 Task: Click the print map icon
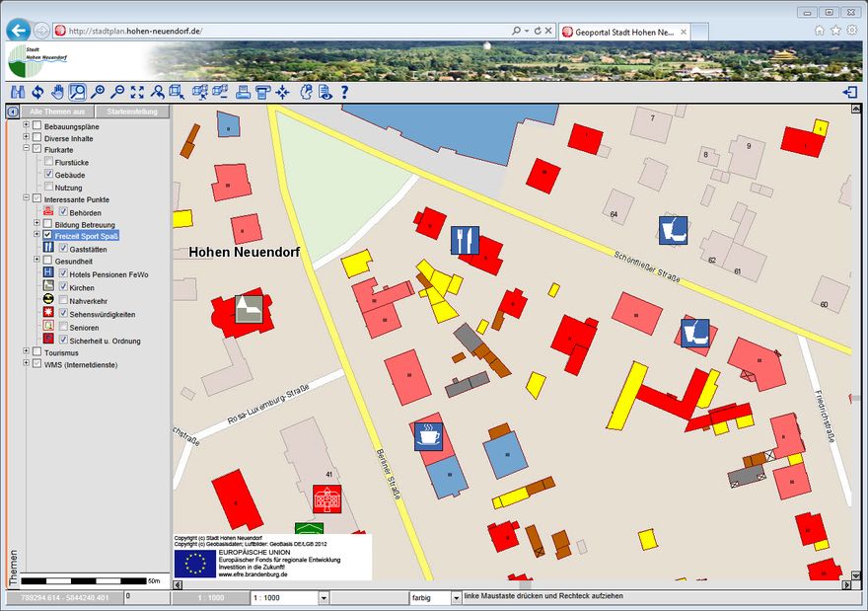coord(243,92)
